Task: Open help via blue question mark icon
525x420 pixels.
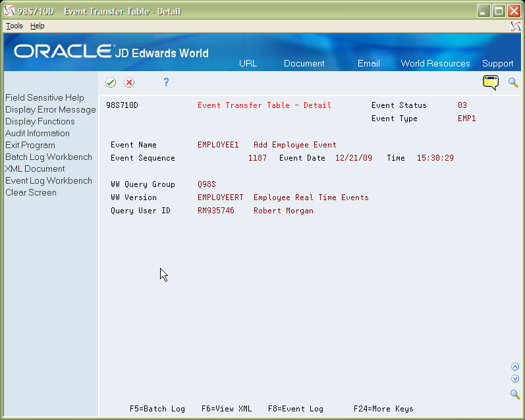Action: 166,82
